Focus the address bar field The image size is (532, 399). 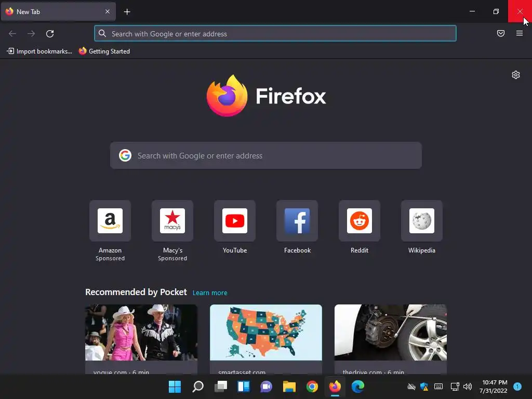click(275, 34)
